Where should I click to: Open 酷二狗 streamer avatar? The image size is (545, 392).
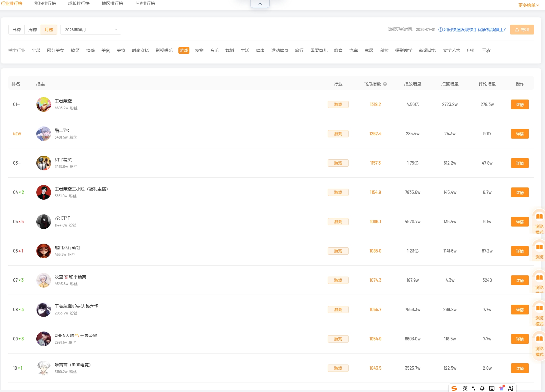coord(44,134)
